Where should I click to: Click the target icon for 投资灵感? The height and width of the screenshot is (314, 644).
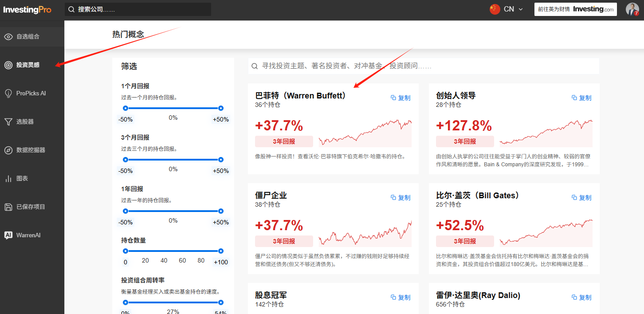tap(8, 65)
